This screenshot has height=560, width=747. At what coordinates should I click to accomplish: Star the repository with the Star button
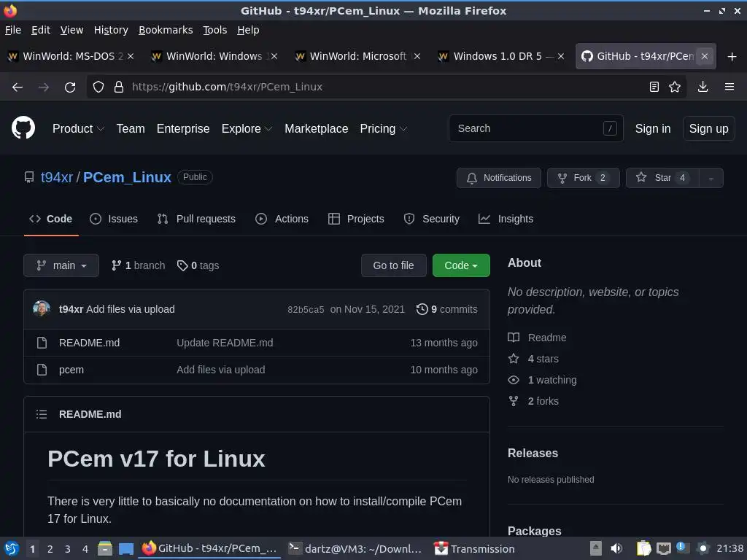(x=662, y=178)
